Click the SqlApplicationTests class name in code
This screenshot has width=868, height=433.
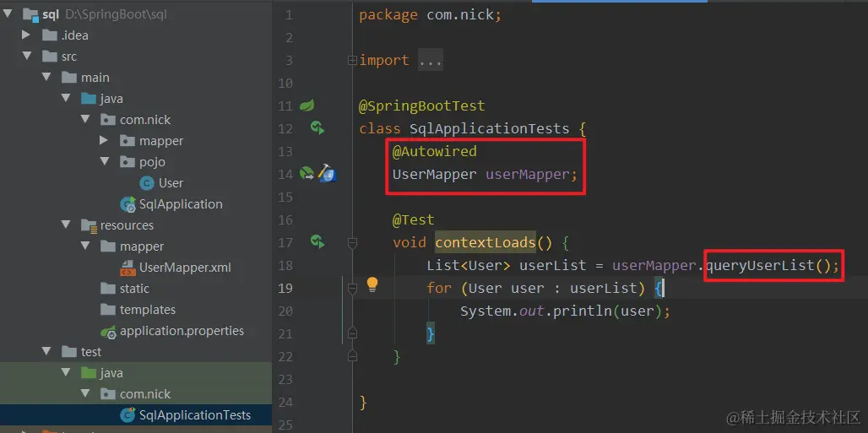490,129
